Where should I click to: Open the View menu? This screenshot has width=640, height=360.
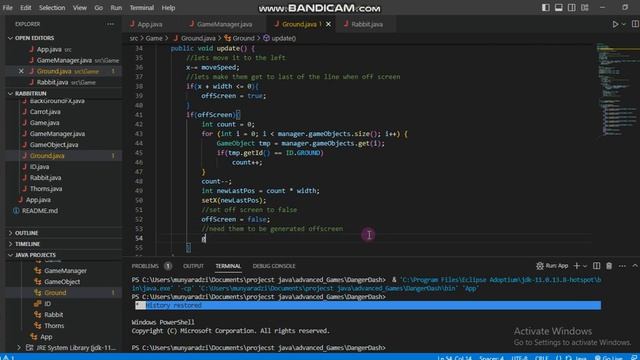[x=80, y=7]
